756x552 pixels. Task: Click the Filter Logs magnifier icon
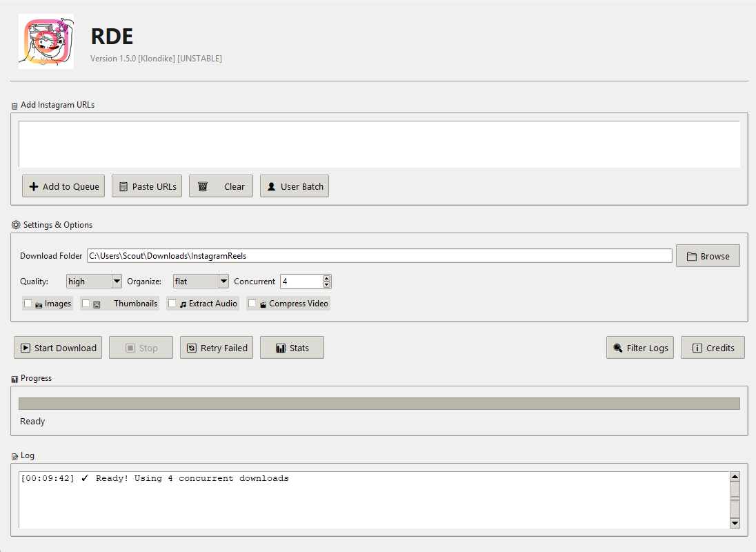619,347
